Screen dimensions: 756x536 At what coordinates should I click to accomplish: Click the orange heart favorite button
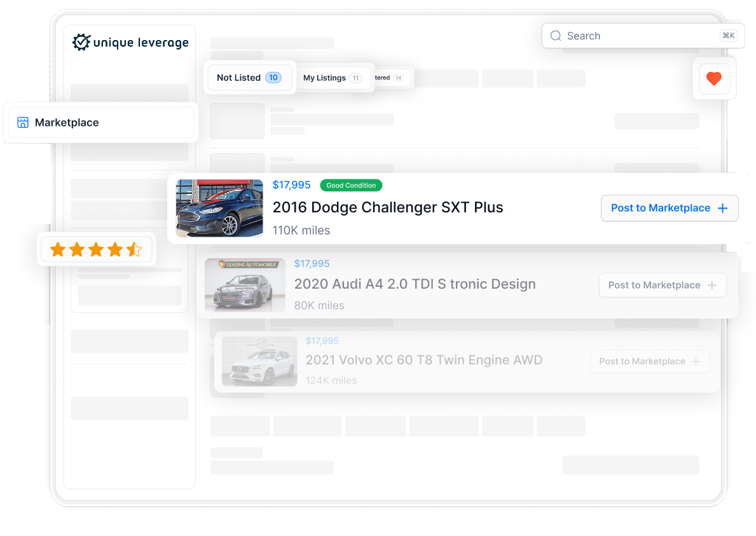(714, 78)
